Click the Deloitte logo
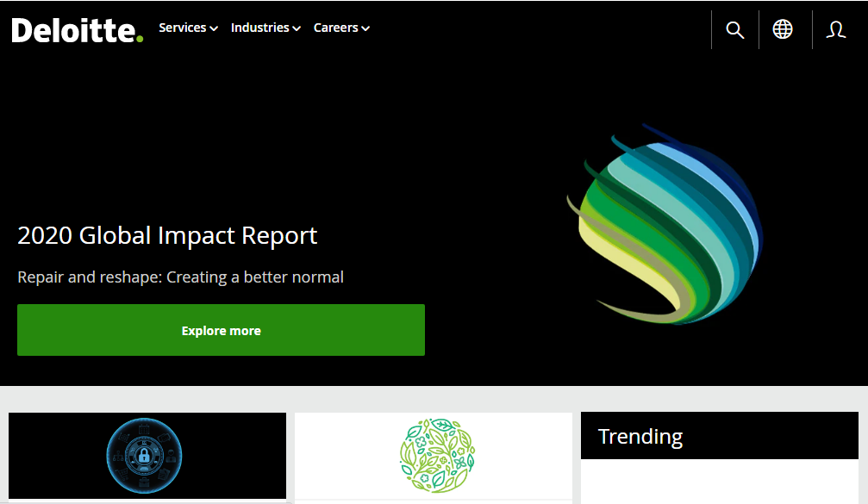 78,30
